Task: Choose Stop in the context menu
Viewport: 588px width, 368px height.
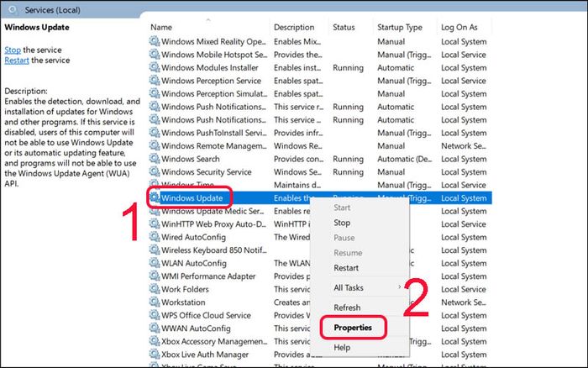Action: coord(342,223)
